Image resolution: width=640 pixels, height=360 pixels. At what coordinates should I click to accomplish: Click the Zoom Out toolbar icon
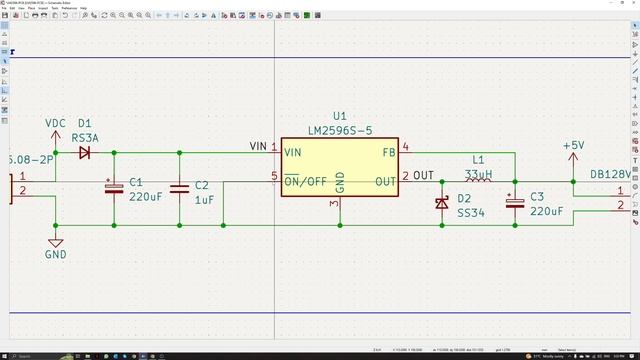122,15
